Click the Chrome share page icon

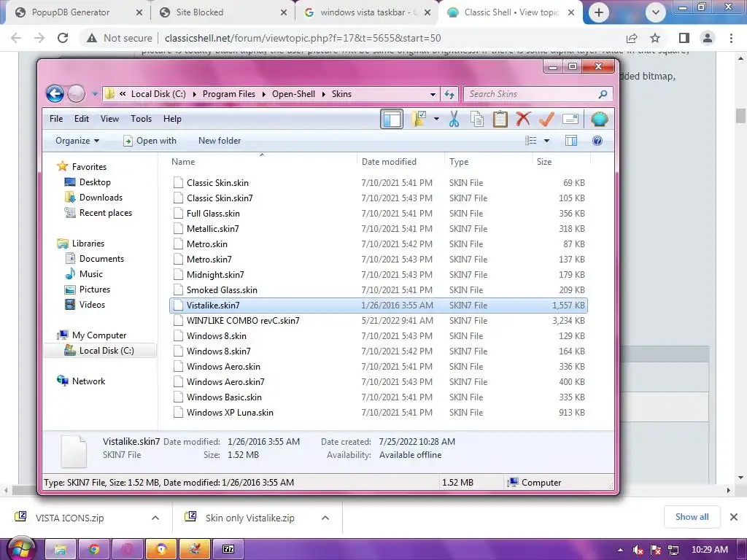(x=632, y=38)
